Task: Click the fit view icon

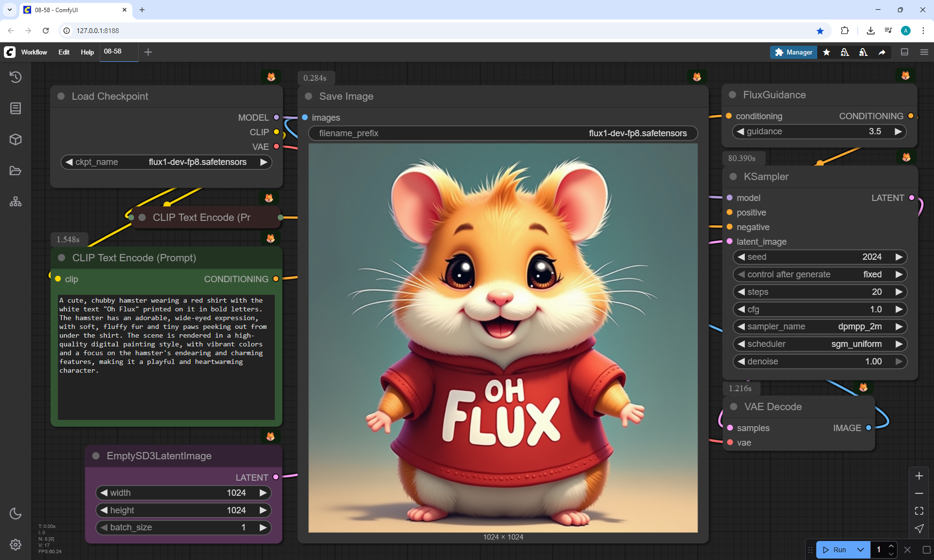Action: (x=919, y=511)
